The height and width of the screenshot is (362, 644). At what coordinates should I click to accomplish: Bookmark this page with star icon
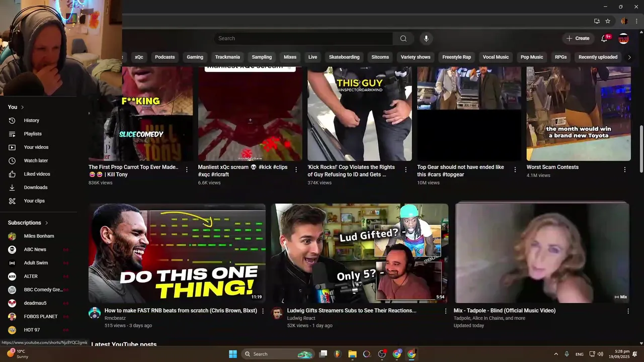coord(608,21)
